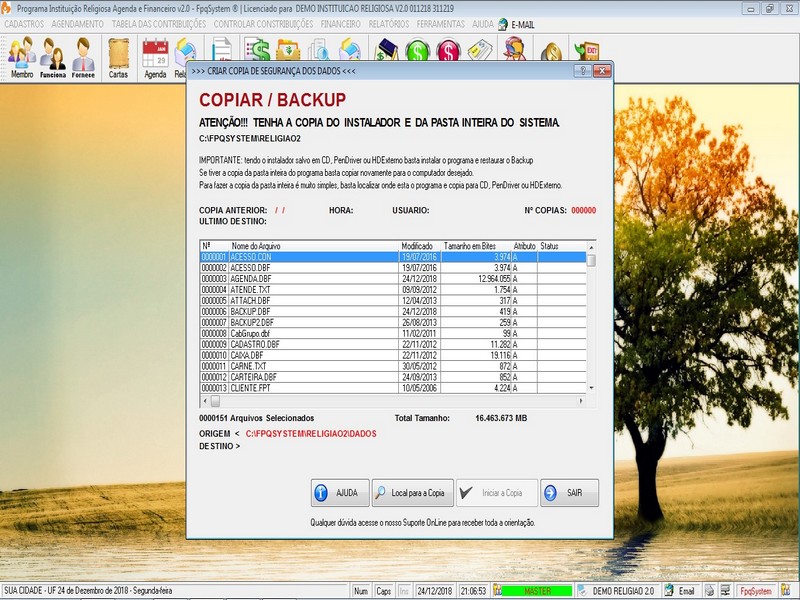
Task: Select the CLIENTE.FPT file row
Action: 393,388
